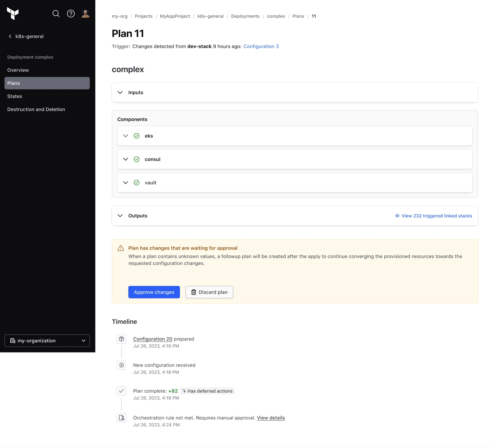Expand the eks component

(x=295, y=136)
